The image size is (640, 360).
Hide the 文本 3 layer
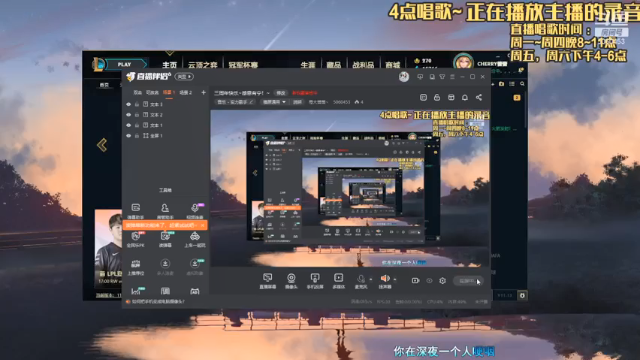tap(129, 104)
